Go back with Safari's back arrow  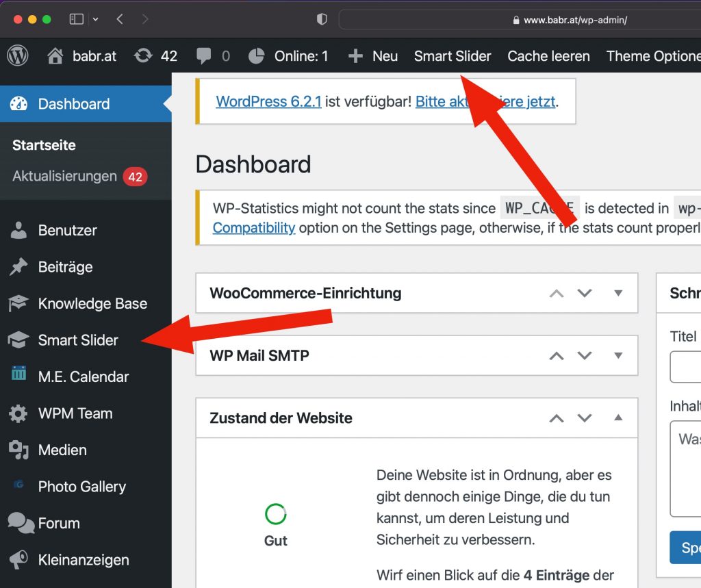point(120,19)
